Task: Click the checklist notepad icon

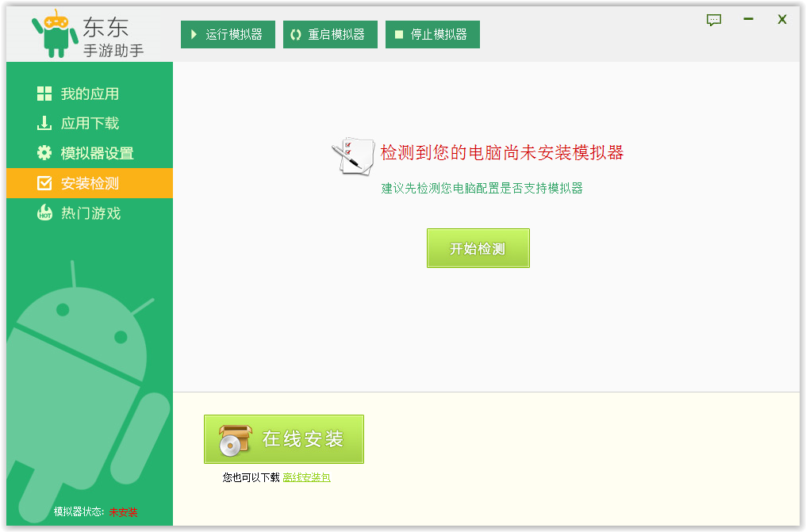Action: click(x=353, y=155)
